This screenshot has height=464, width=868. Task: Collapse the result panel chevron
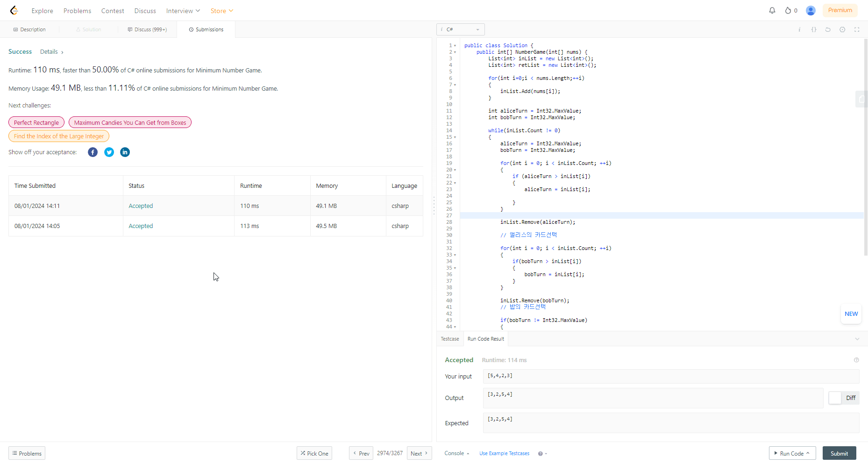(x=857, y=339)
